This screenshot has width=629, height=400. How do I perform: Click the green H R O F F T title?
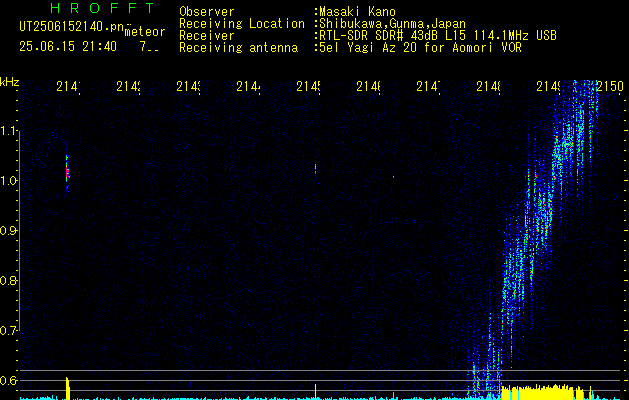pyautogui.click(x=103, y=8)
